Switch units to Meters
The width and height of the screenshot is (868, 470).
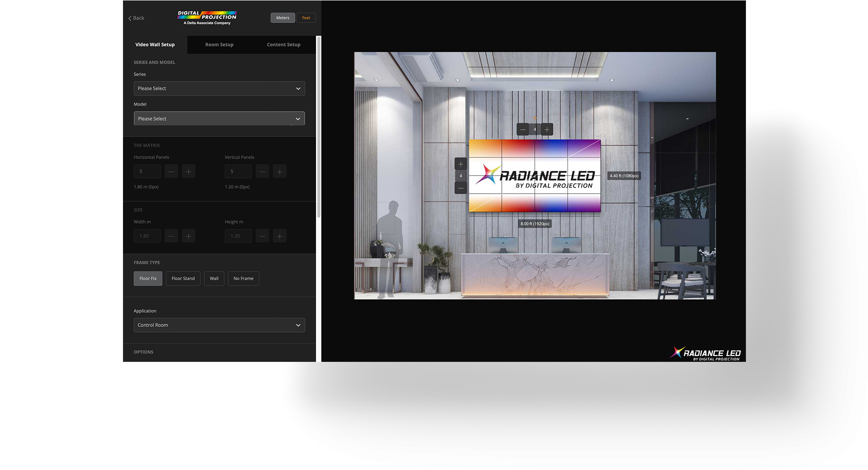coord(283,18)
